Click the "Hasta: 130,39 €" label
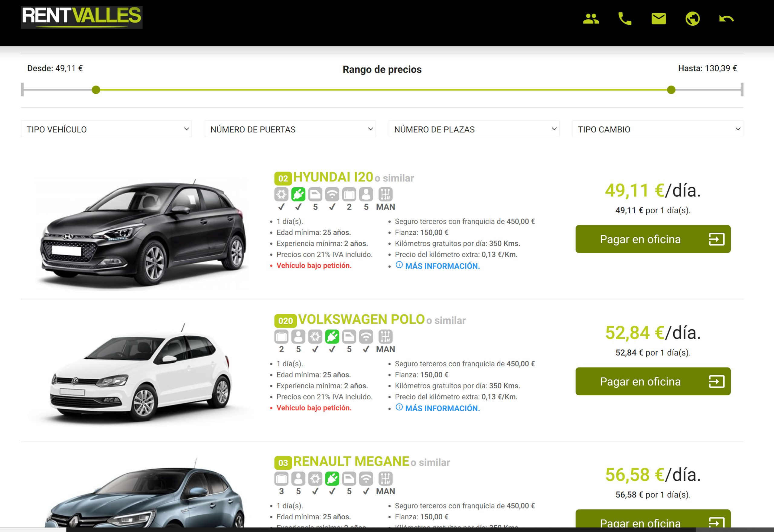774x532 pixels. [x=707, y=68]
